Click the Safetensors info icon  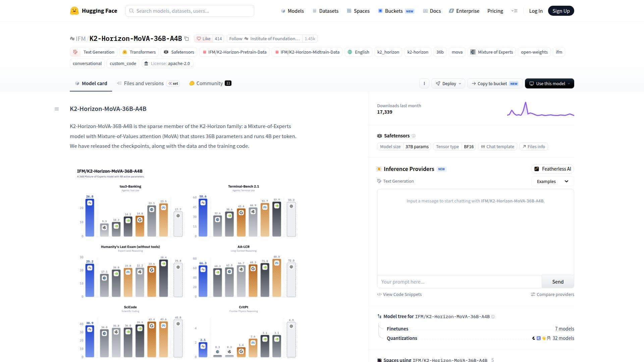pos(414,136)
